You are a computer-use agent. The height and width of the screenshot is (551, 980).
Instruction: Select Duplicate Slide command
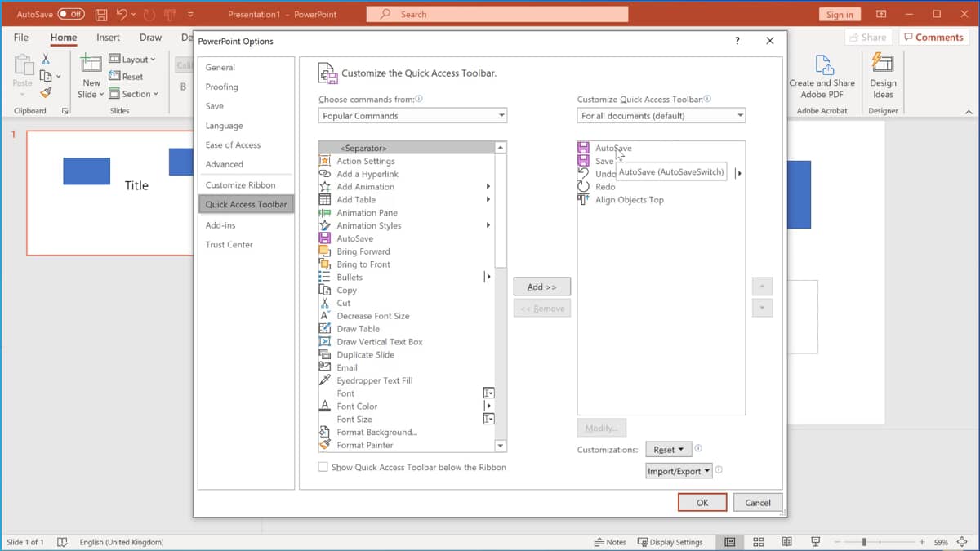[406, 355]
